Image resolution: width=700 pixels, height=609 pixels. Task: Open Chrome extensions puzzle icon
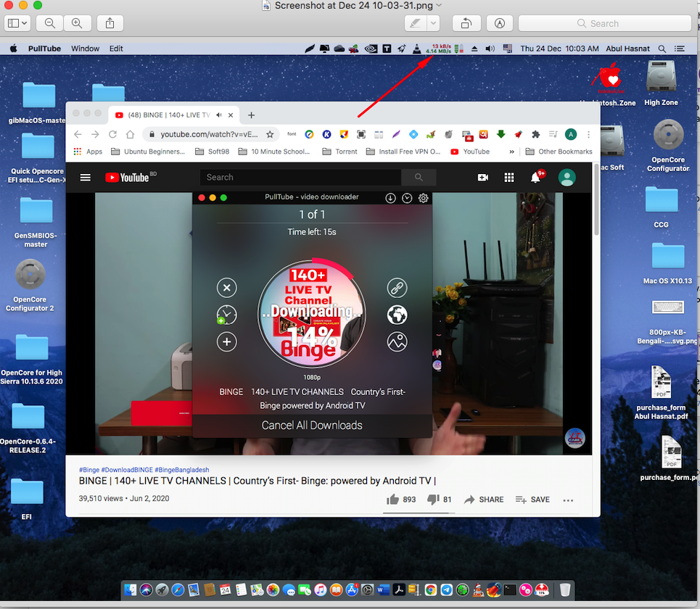coord(536,134)
